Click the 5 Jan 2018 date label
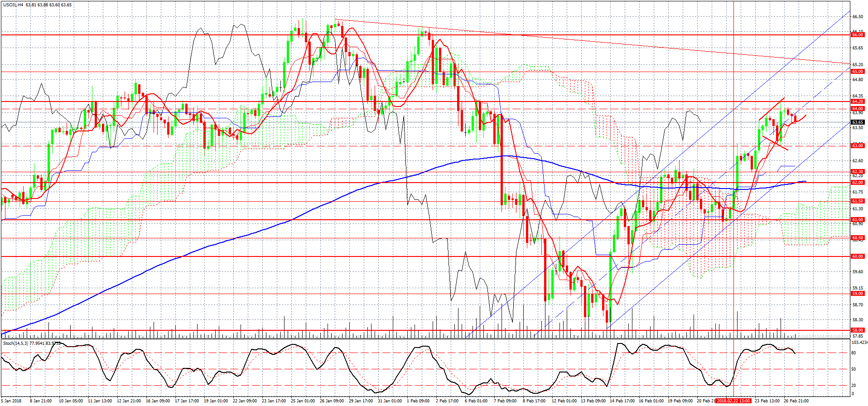The image size is (868, 406). (x=11, y=401)
